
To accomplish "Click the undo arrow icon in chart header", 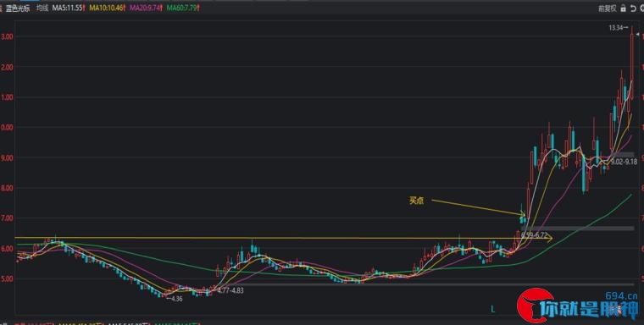I will point(633,8).
